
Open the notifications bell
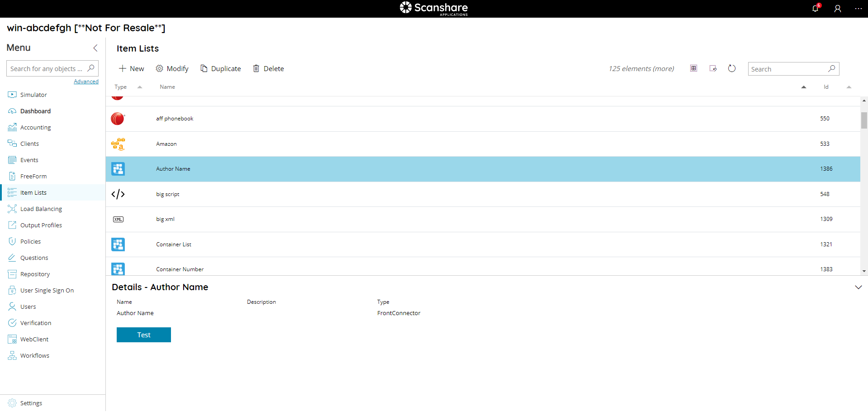point(815,9)
